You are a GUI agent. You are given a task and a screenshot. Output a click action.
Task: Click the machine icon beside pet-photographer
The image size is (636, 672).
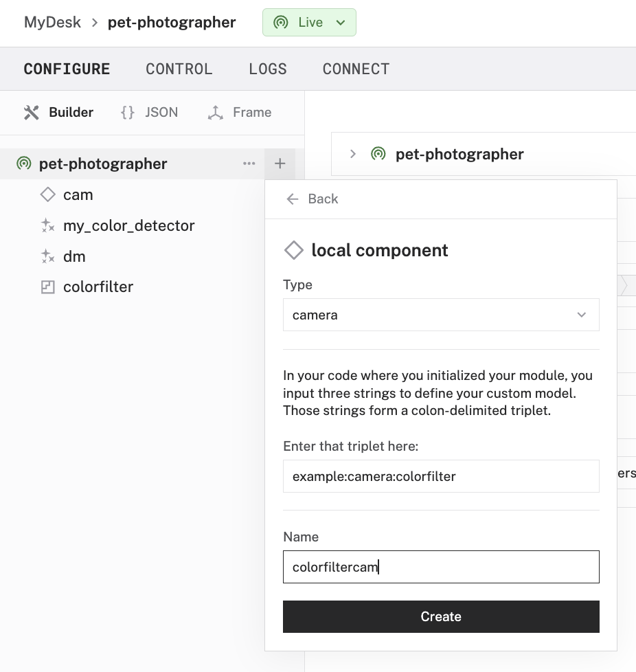[23, 164]
